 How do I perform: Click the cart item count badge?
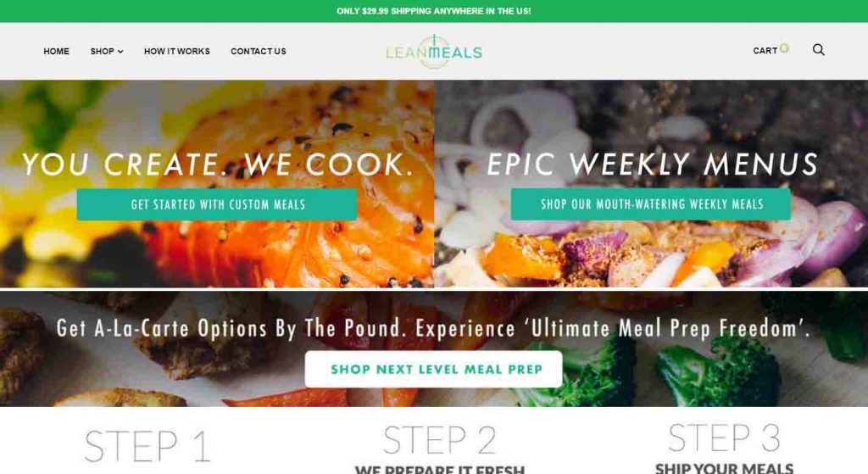(x=784, y=48)
